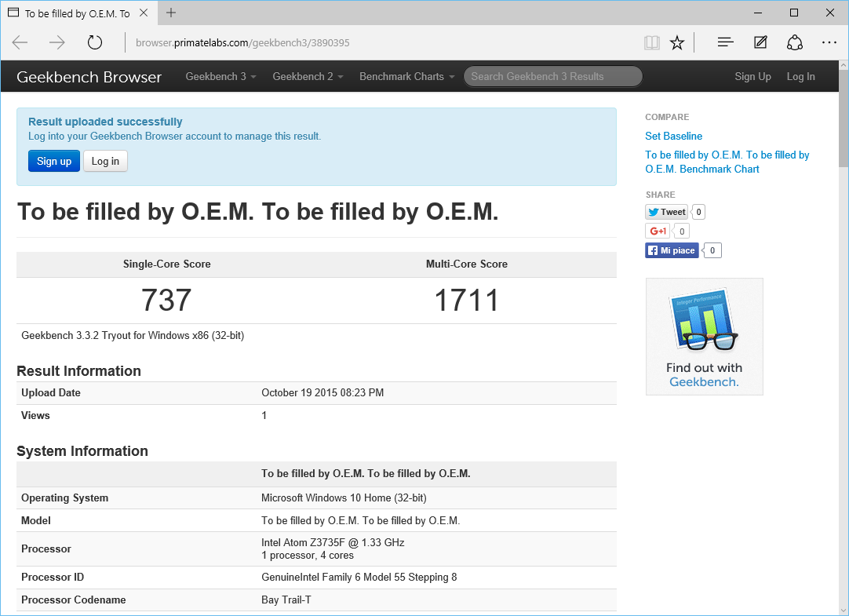This screenshot has height=616, width=849.
Task: Expand the Benchmark Charts dropdown
Action: 407,76
